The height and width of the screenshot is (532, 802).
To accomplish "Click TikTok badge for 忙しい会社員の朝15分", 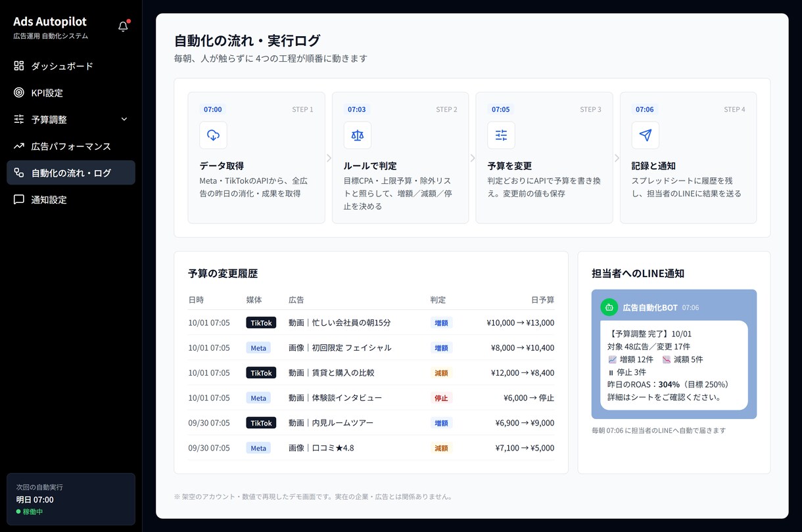I will (261, 322).
